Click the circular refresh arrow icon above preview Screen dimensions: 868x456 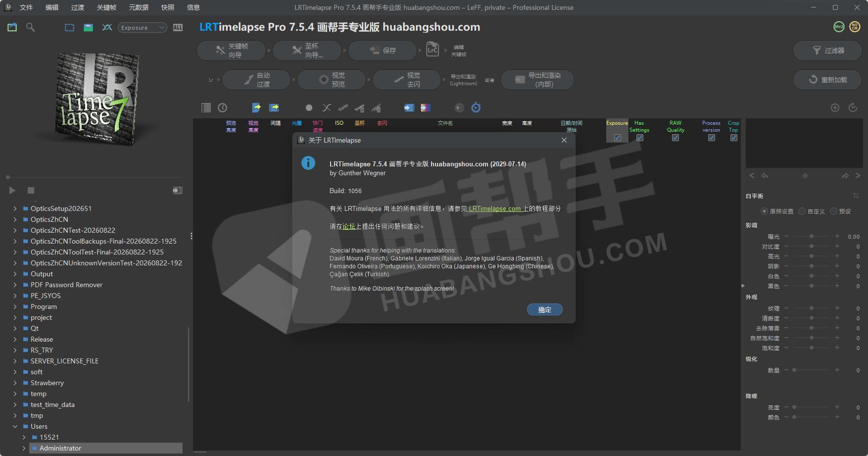853,107
